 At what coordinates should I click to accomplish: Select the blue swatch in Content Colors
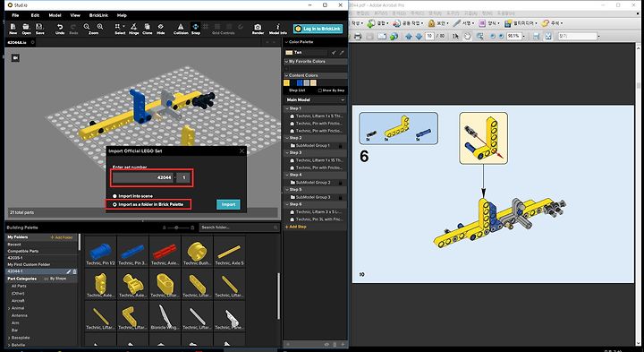coord(300,83)
